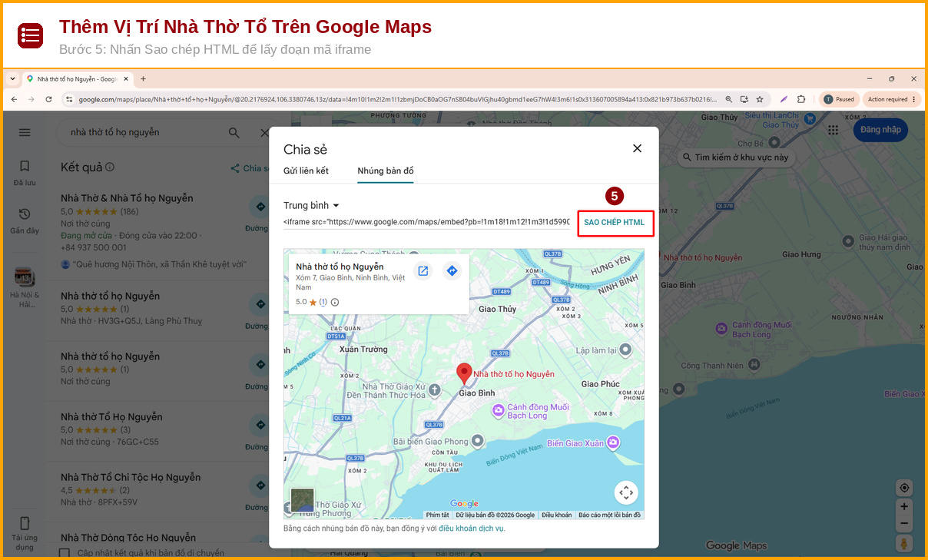Click the my location button on map
Screen dimensions: 928x560
click(904, 488)
